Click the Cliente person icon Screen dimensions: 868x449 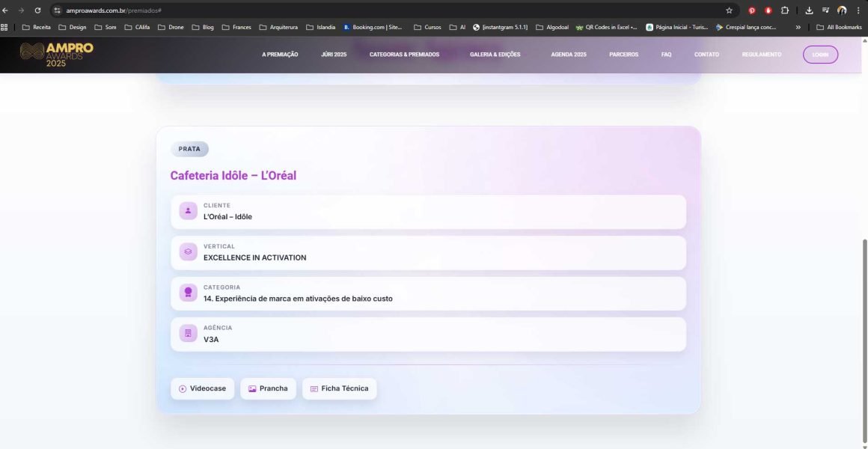pyautogui.click(x=188, y=212)
